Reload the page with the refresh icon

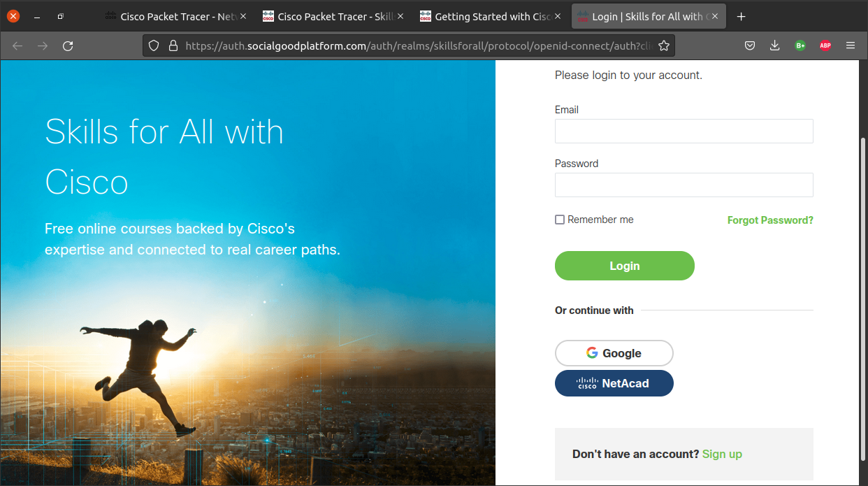(68, 45)
